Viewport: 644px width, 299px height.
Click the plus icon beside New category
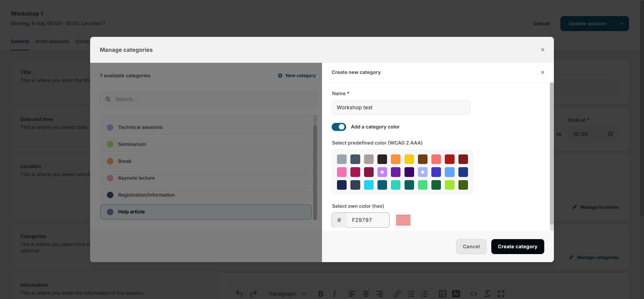click(x=280, y=76)
